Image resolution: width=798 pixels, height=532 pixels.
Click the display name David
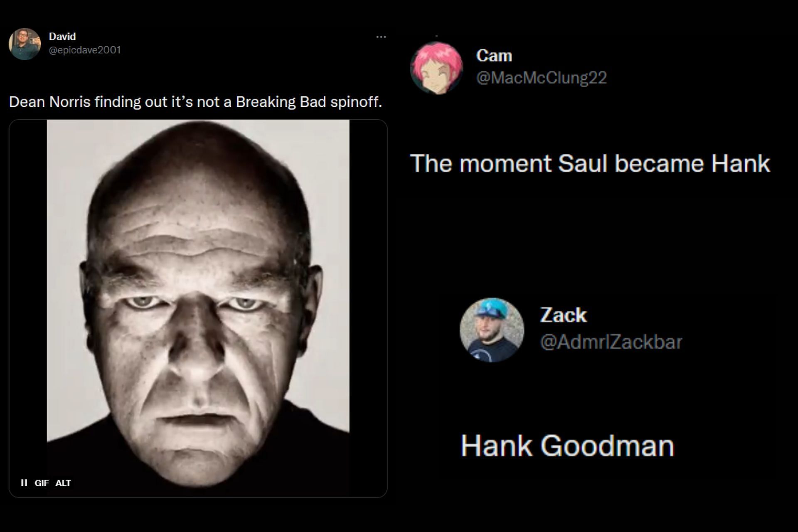click(62, 37)
